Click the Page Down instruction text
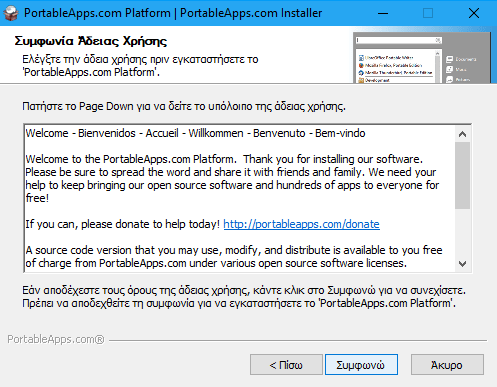The image size is (497, 387). (184, 106)
